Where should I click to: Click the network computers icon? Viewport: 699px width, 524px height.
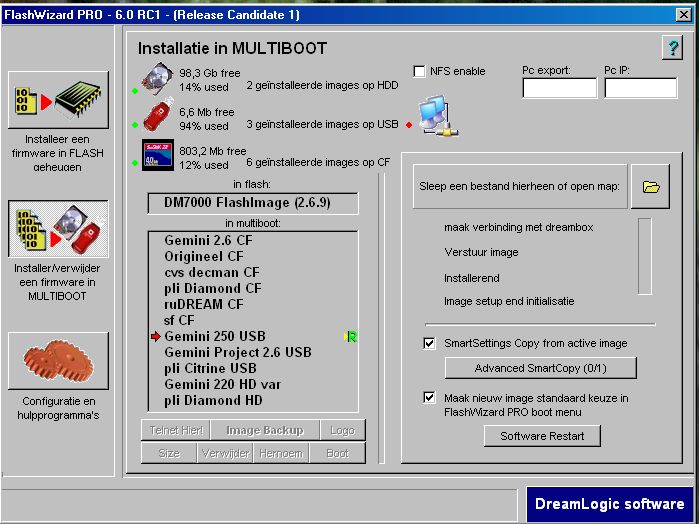(437, 116)
